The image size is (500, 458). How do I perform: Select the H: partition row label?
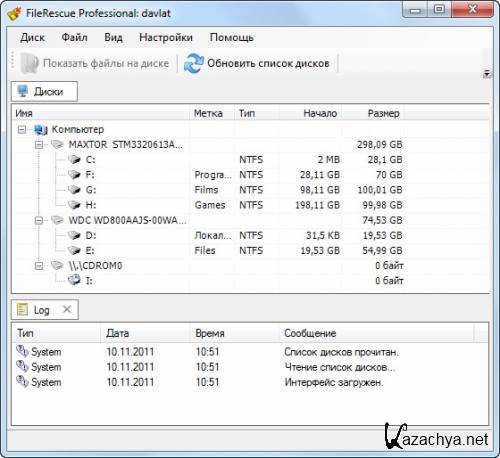coord(91,205)
